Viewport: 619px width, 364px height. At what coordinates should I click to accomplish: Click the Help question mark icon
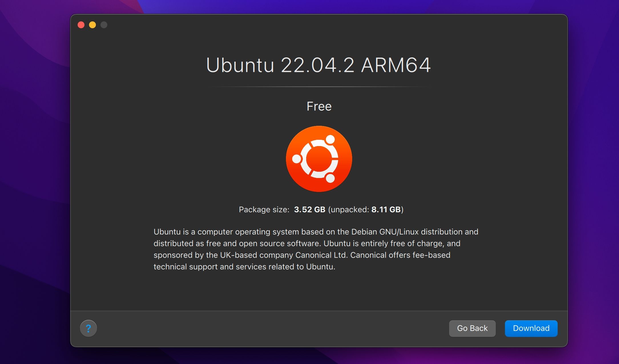[x=89, y=328]
